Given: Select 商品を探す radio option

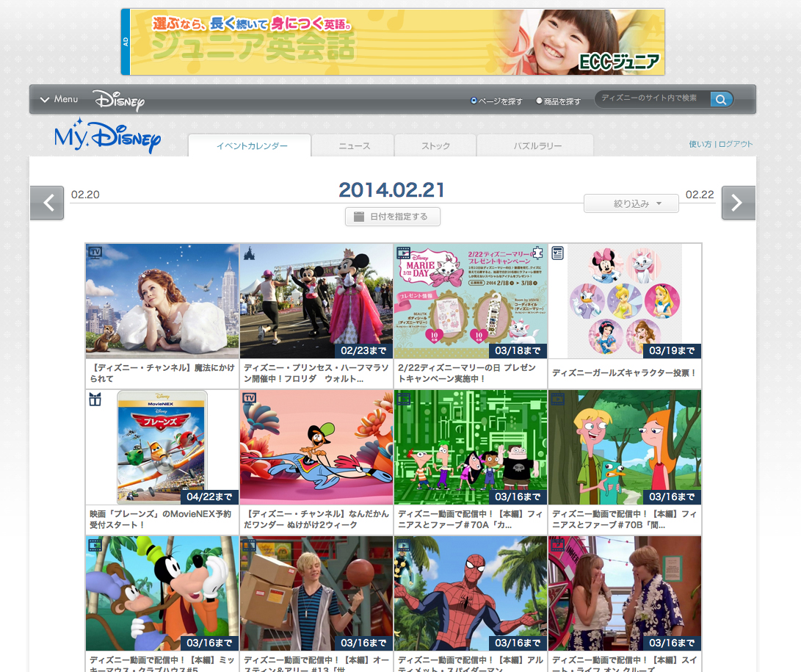Looking at the screenshot, I should click(x=539, y=101).
